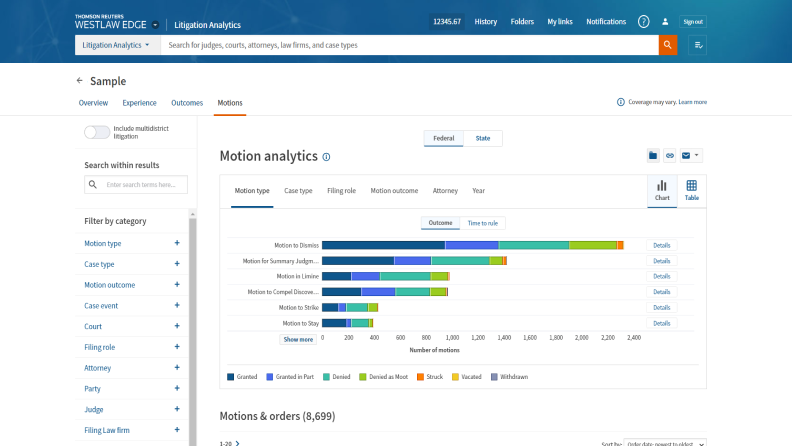Screen dimensions: 792x446
Task: Open Details for Motion to Dismiss
Action: click(661, 245)
